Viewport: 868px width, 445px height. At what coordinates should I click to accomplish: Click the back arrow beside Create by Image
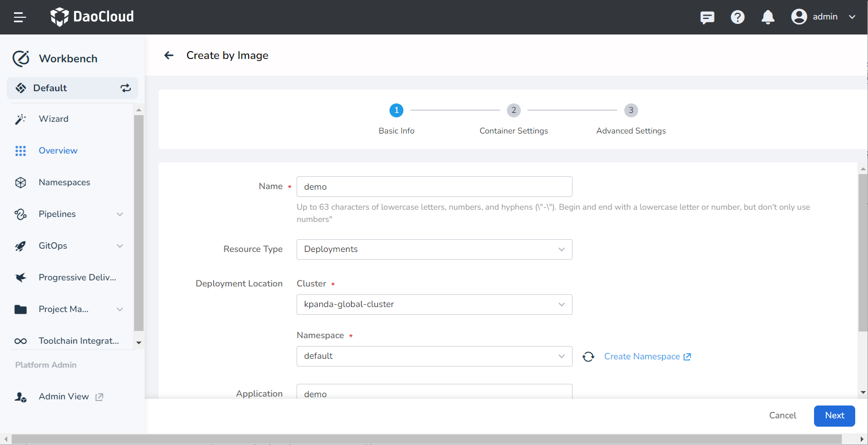[169, 55]
